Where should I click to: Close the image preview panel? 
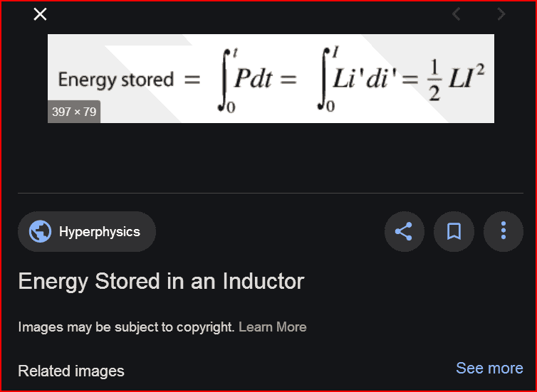click(x=41, y=14)
